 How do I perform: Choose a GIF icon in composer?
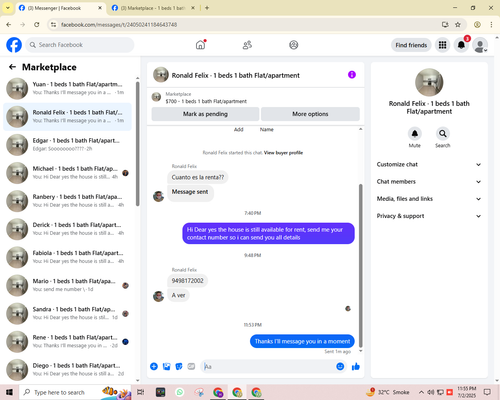pyautogui.click(x=191, y=367)
